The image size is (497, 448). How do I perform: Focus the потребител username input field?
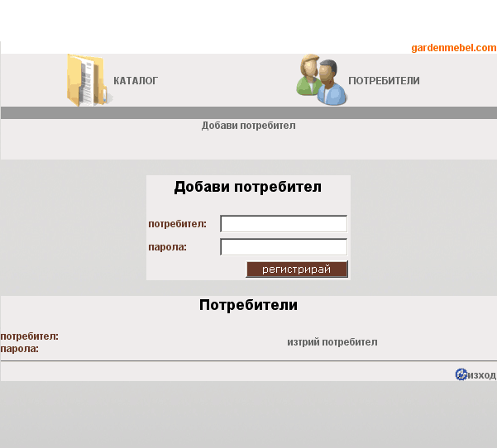(284, 224)
